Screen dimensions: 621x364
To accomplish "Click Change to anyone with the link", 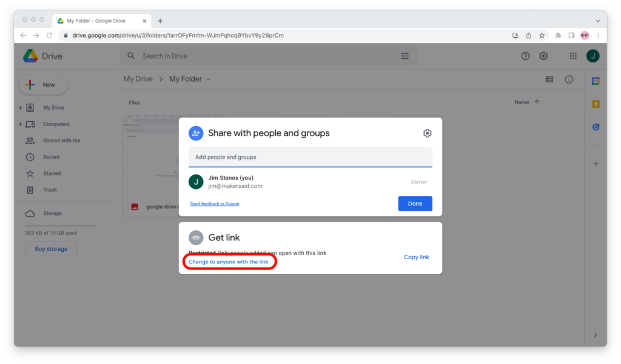I will [228, 262].
